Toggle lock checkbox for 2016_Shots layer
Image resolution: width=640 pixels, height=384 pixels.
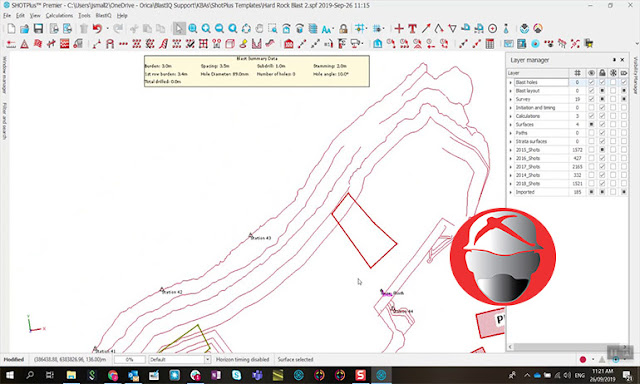602,158
